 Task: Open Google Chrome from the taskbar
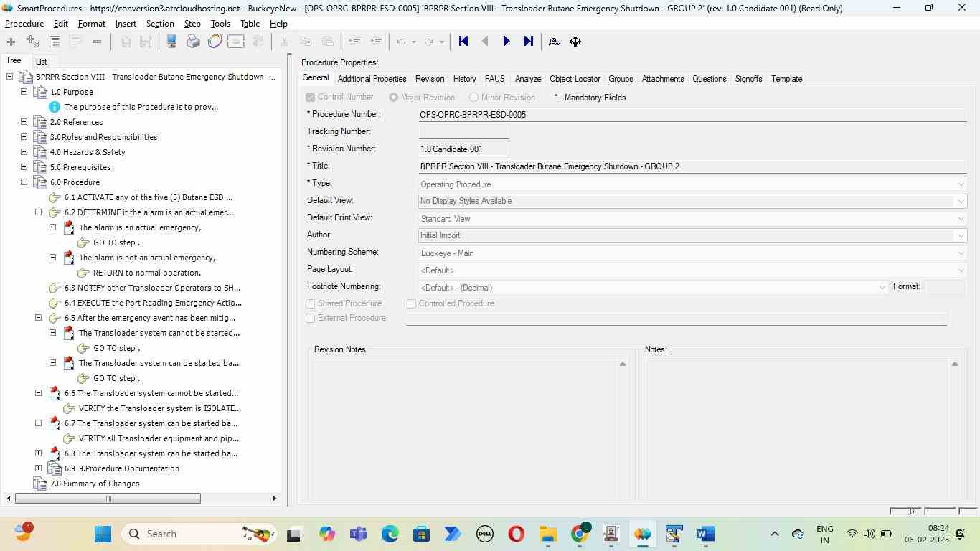580,534
